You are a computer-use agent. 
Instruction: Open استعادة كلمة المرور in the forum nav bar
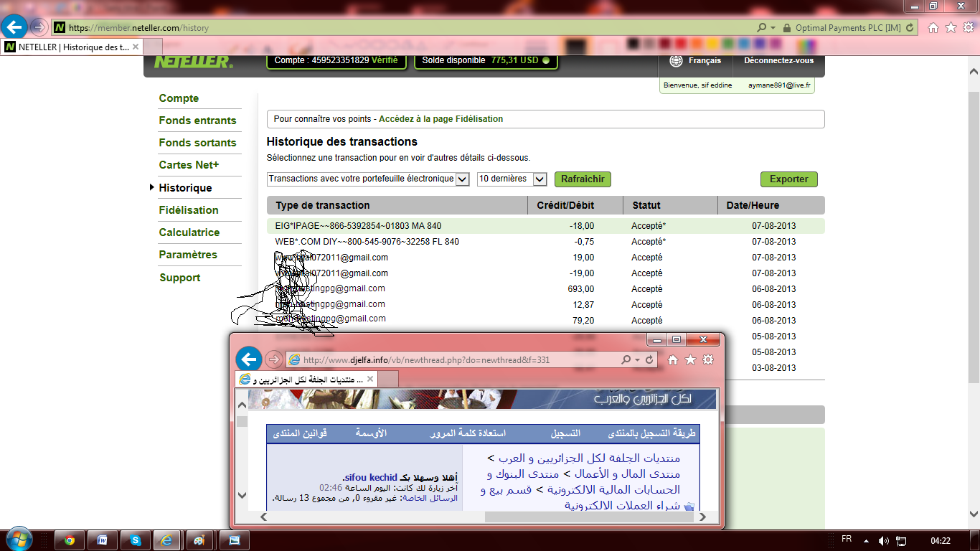click(x=468, y=433)
